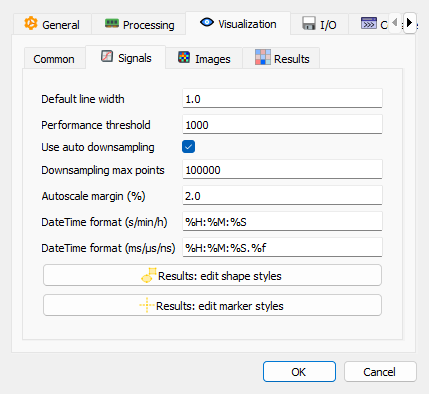This screenshot has height=394, width=429.
Task: Confirm settings with OK button
Action: pyautogui.click(x=299, y=372)
